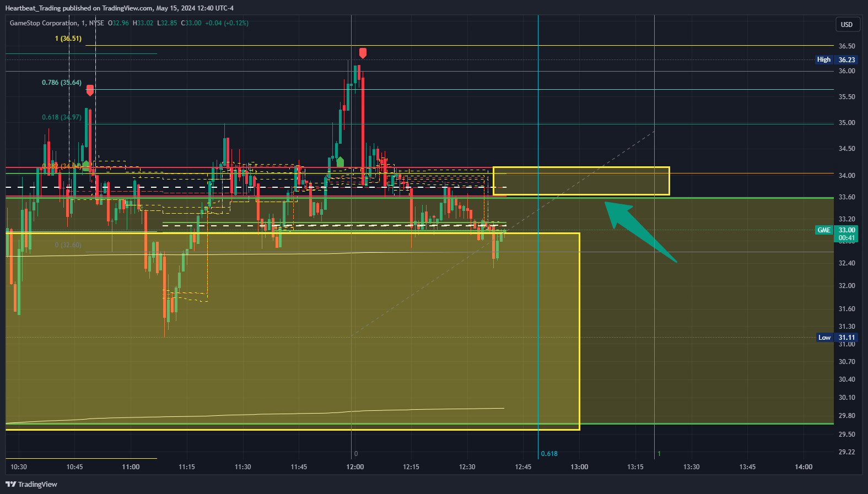Click the 36.50 price axis level
Screen dimensions: 868x494
(x=847, y=46)
